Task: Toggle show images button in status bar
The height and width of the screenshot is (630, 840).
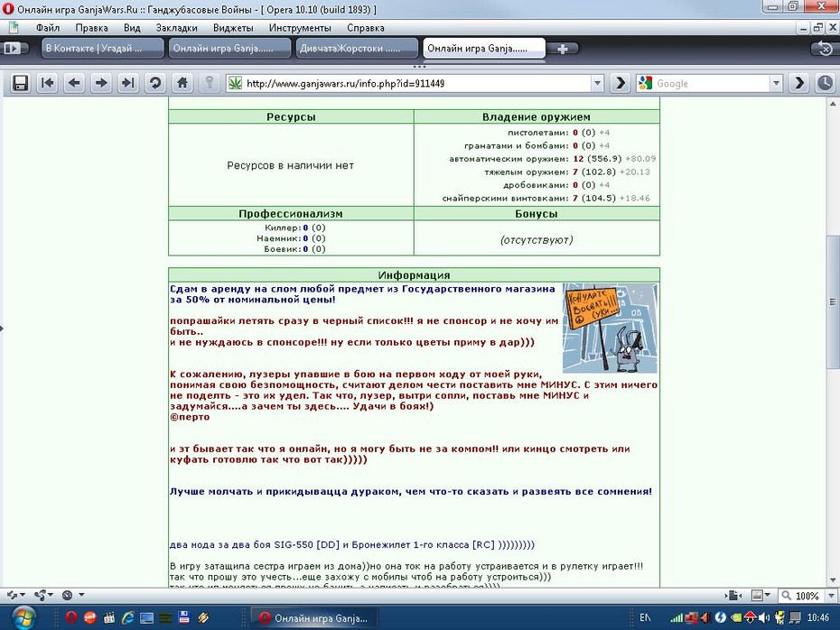Action: click(757, 595)
